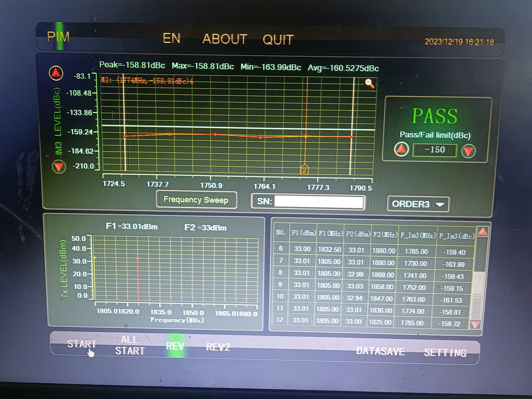Open the ABOUT menu item

click(x=225, y=39)
